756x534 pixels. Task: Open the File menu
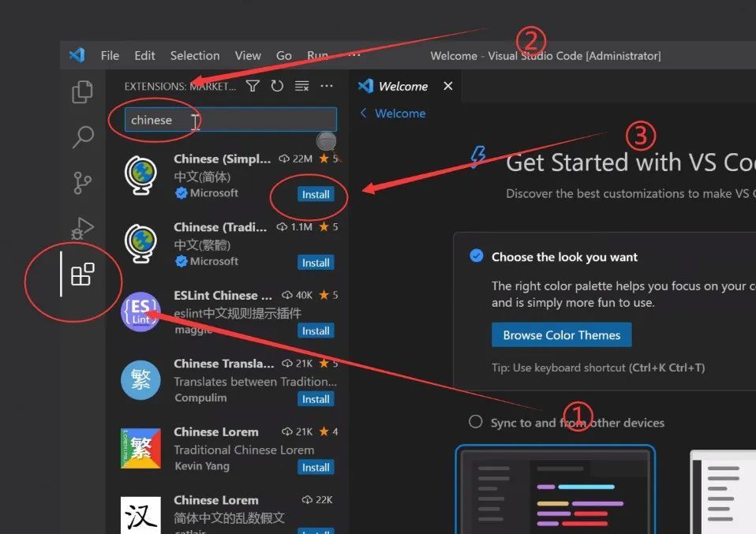pos(110,56)
